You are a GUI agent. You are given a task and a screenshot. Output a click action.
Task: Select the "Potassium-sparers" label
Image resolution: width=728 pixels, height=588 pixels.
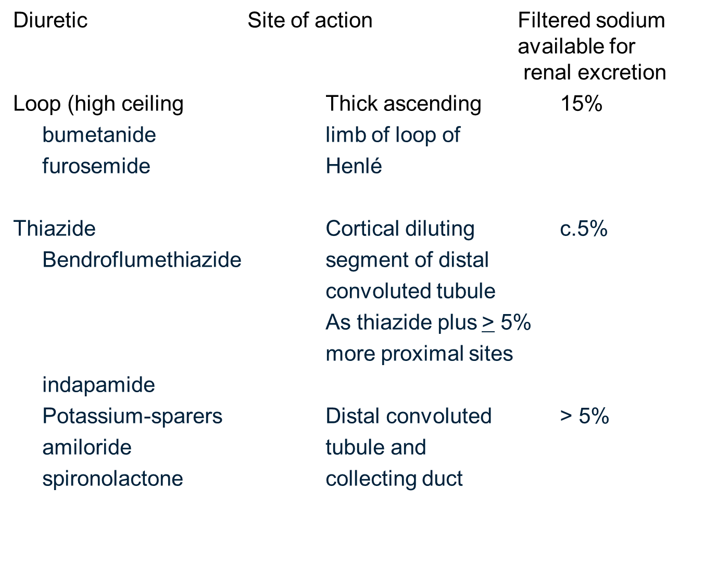click(x=132, y=416)
